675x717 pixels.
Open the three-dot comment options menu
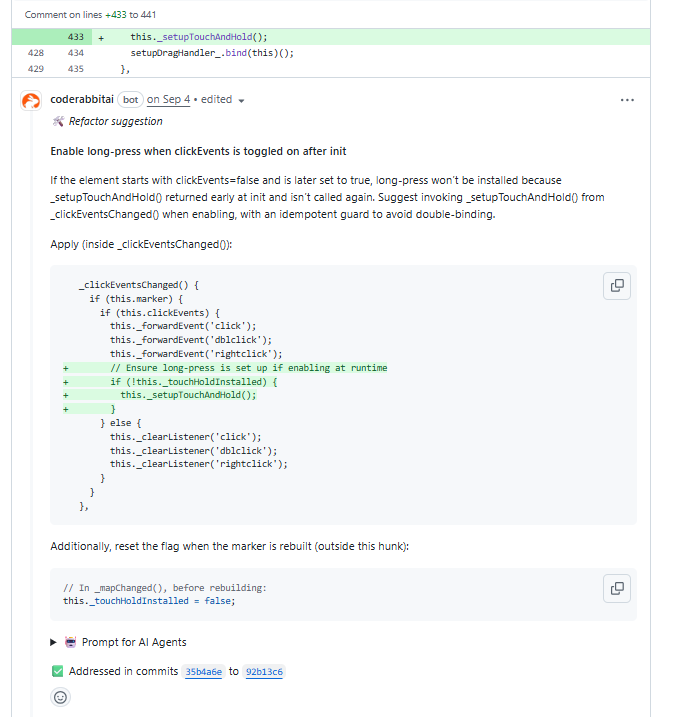[x=627, y=100]
